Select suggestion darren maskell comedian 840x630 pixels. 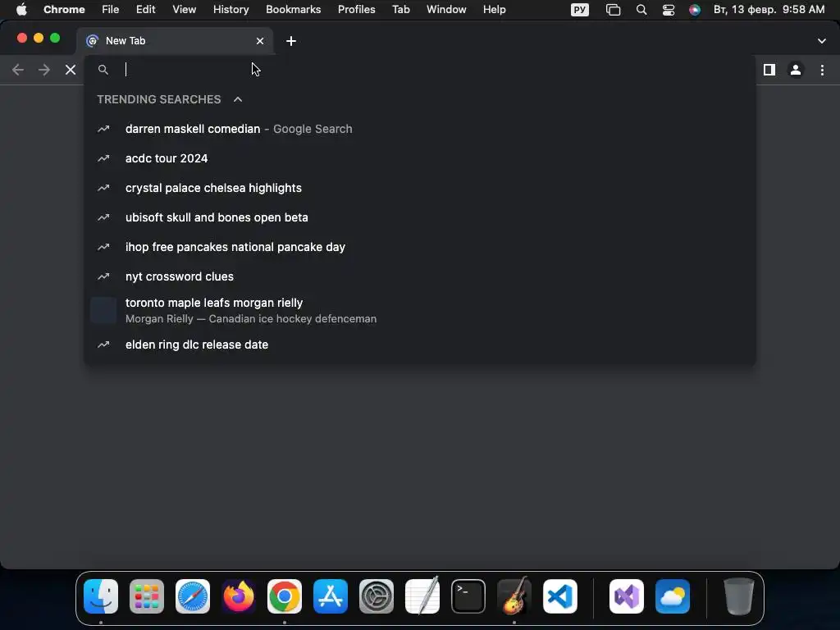point(421,129)
